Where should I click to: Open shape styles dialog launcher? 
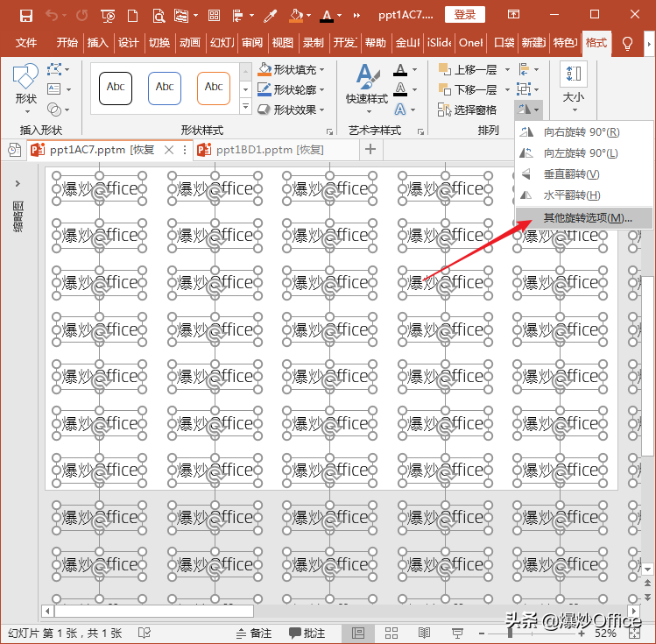click(x=329, y=131)
